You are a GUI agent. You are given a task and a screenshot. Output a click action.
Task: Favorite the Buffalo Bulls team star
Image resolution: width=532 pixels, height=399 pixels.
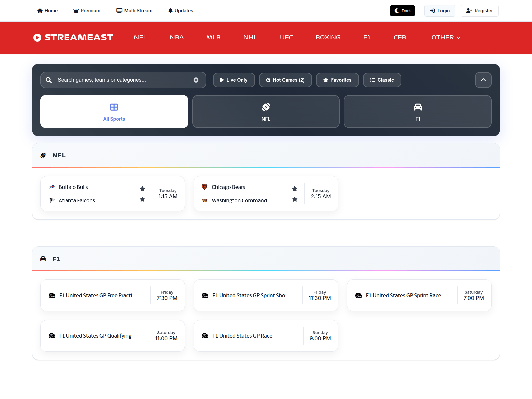[x=142, y=189]
